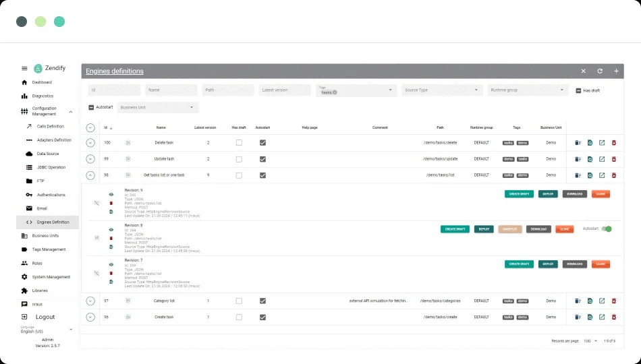The width and height of the screenshot is (641, 364).
Task: Click the Path filter input field
Action: coord(227,90)
